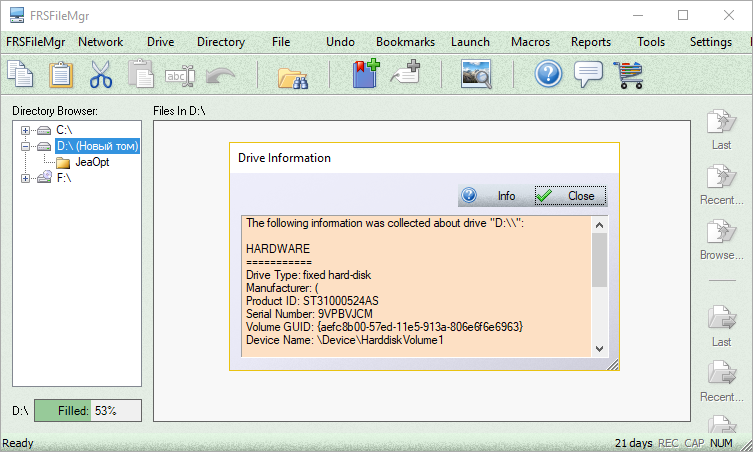
Task: Open the Directory menu
Action: pyautogui.click(x=221, y=42)
